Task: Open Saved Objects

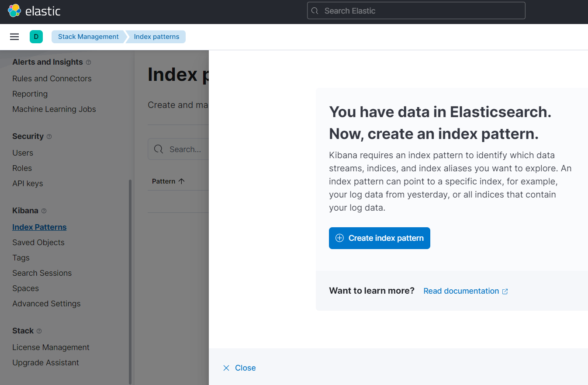Action: tap(38, 243)
